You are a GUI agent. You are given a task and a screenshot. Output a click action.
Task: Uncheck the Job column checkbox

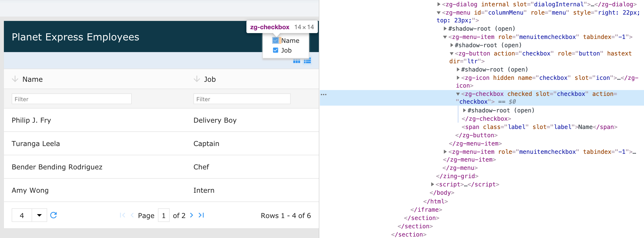point(275,50)
